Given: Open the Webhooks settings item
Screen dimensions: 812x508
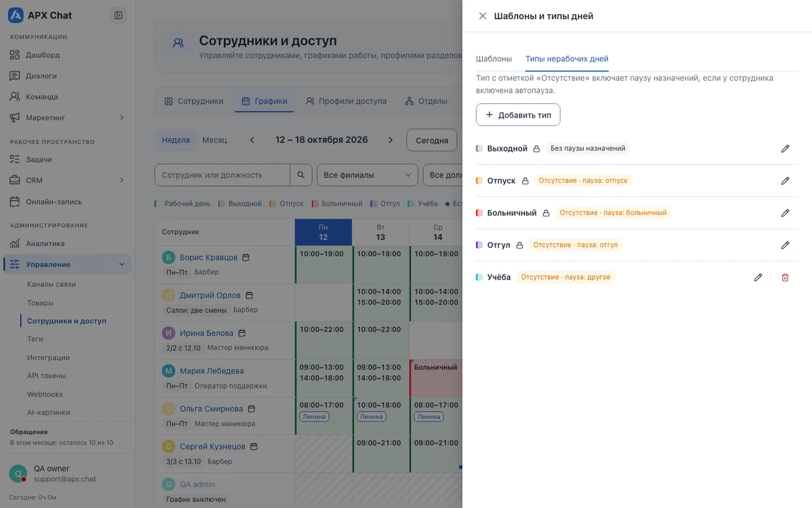Looking at the screenshot, I should pos(45,394).
